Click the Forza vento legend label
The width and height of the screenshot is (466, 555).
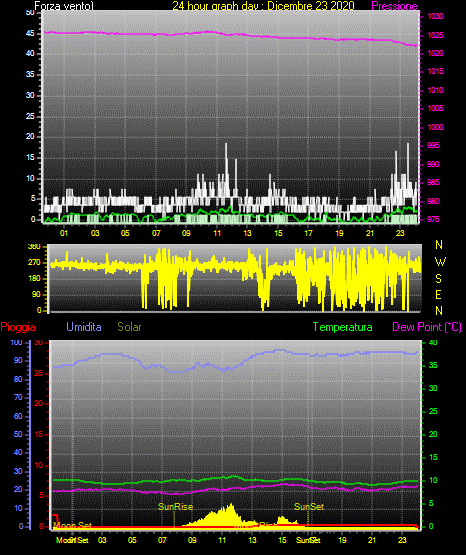[64, 6]
